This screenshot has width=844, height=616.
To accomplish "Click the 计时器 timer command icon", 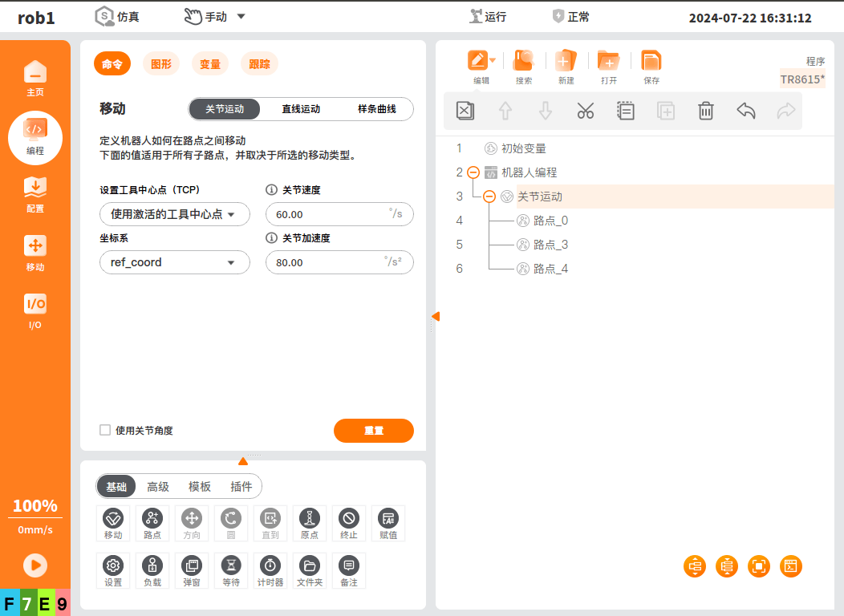I will point(270,570).
